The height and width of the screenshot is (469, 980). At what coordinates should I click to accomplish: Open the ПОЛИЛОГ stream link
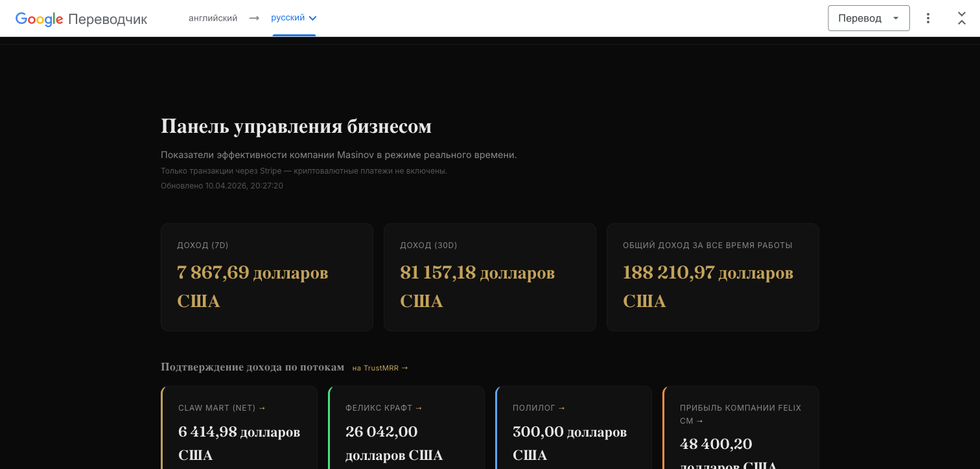pyautogui.click(x=539, y=408)
